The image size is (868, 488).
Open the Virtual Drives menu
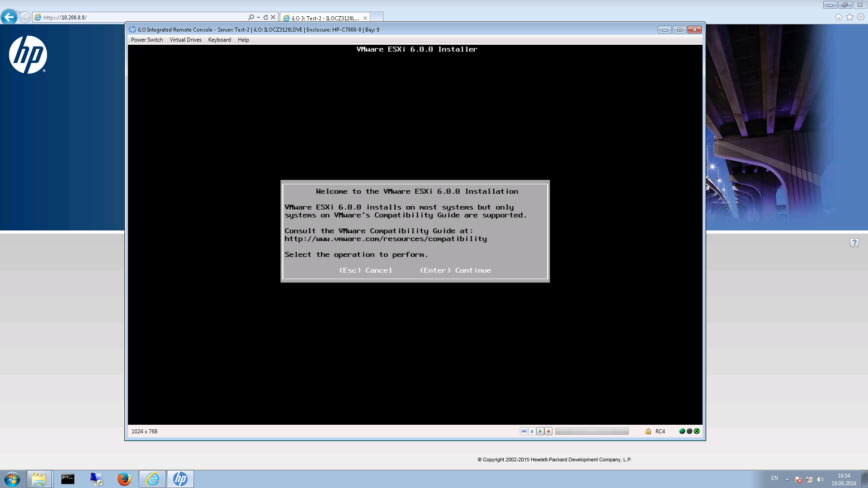(x=185, y=40)
